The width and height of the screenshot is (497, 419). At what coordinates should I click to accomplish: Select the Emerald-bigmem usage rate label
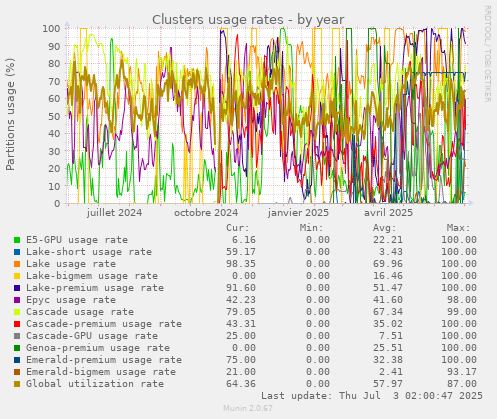[x=101, y=372]
